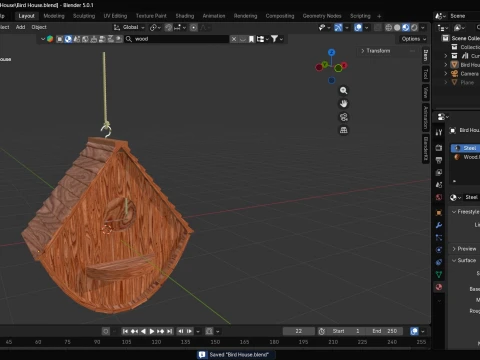Select solid viewport shading
480x360 pixels.
pos(397,27)
